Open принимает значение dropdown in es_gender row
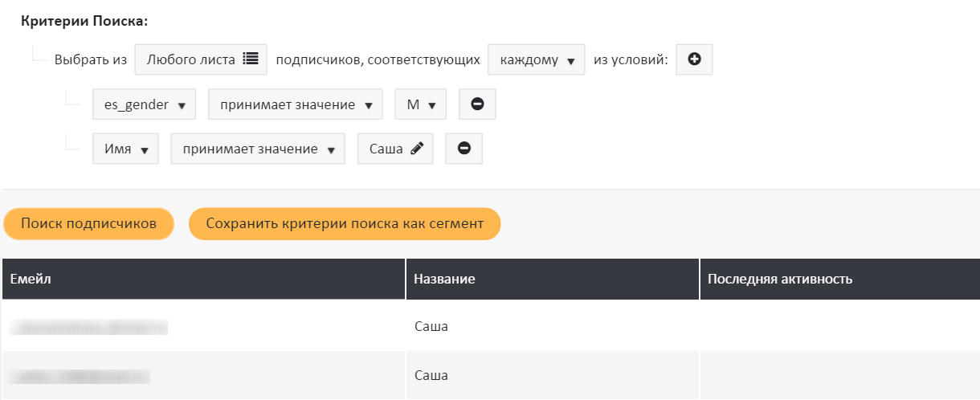The image size is (980, 400). pos(295,104)
